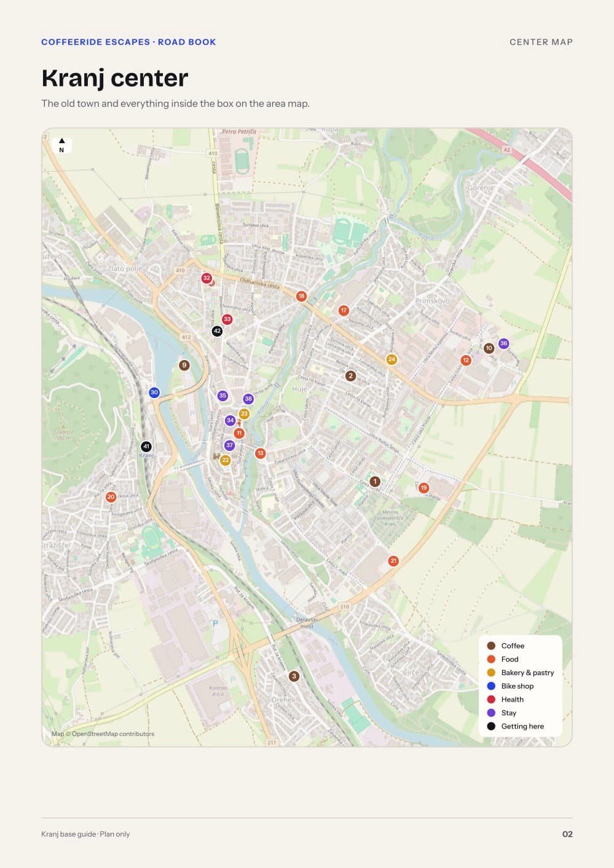Click the 'Getting here' legend label
Screen dimensions: 614x868
point(522,726)
